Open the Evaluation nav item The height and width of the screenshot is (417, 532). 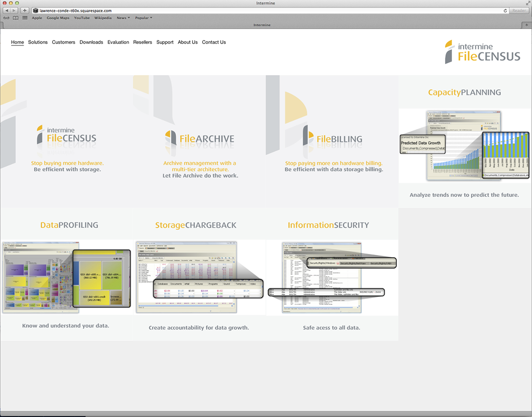tap(118, 42)
